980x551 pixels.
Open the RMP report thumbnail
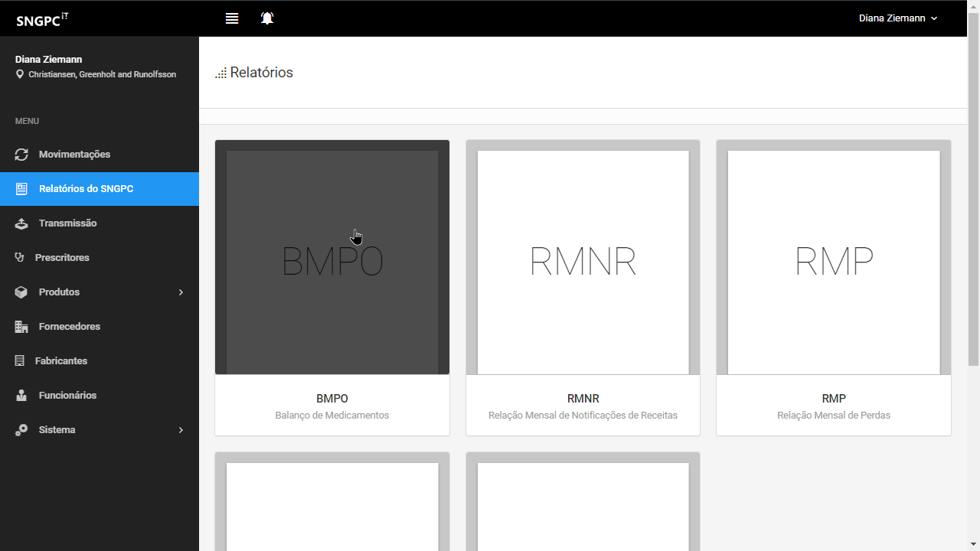(834, 257)
